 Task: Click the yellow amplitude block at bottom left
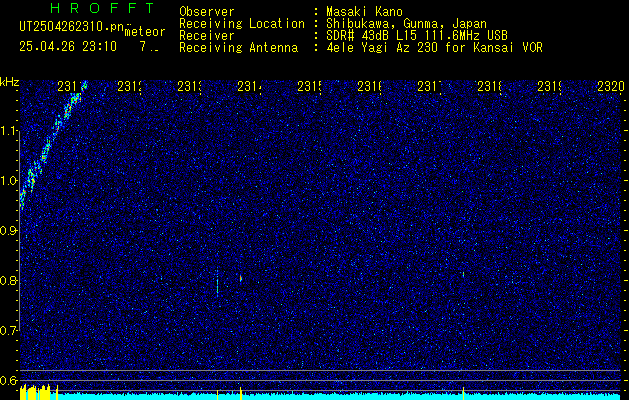pos(35,392)
